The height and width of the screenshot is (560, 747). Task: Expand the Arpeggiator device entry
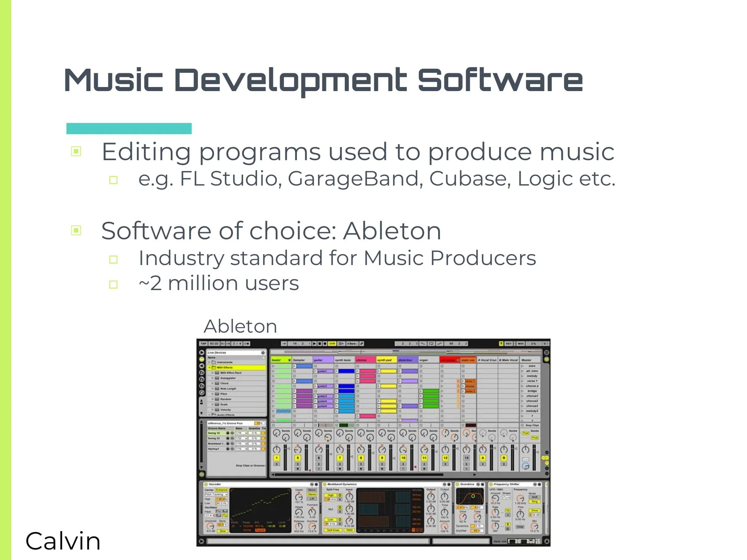pyautogui.click(x=213, y=378)
